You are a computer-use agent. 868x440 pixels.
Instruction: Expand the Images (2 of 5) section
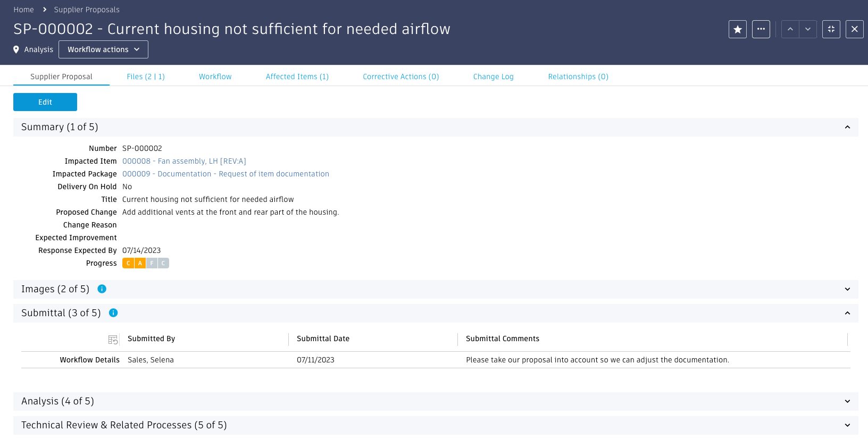[847, 289]
